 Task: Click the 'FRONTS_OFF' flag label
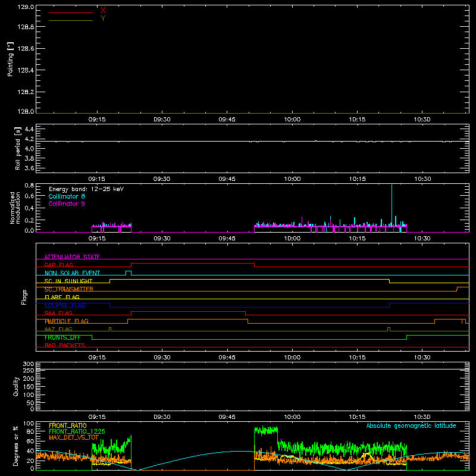[62, 337]
